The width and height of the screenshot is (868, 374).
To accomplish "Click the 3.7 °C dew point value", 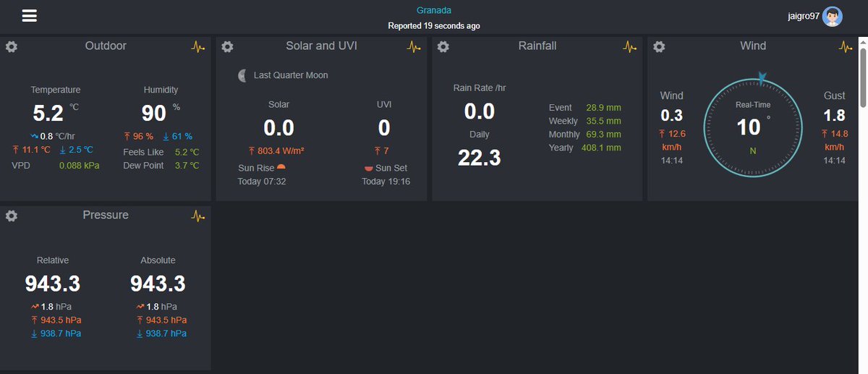I will (x=187, y=166).
